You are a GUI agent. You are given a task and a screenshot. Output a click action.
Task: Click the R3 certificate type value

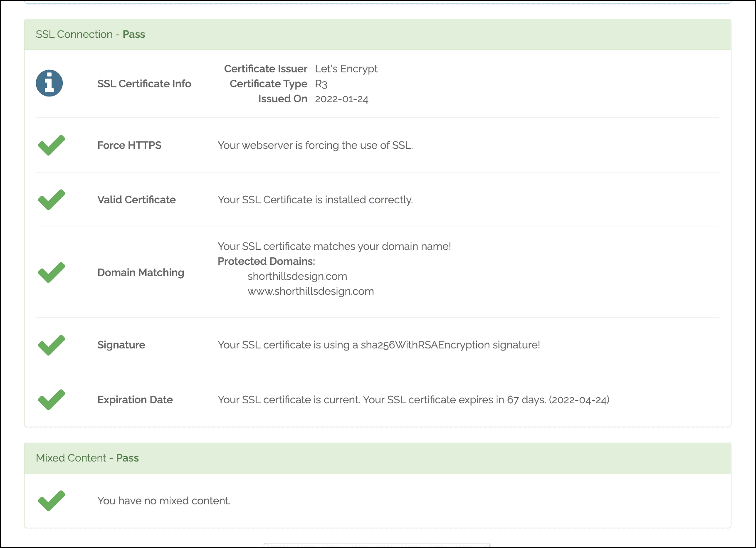(x=321, y=84)
